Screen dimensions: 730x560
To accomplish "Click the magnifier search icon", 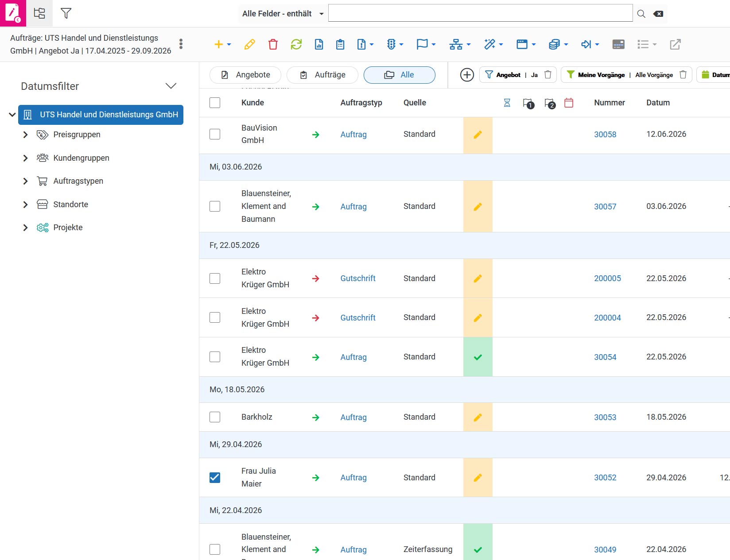I will tap(641, 14).
